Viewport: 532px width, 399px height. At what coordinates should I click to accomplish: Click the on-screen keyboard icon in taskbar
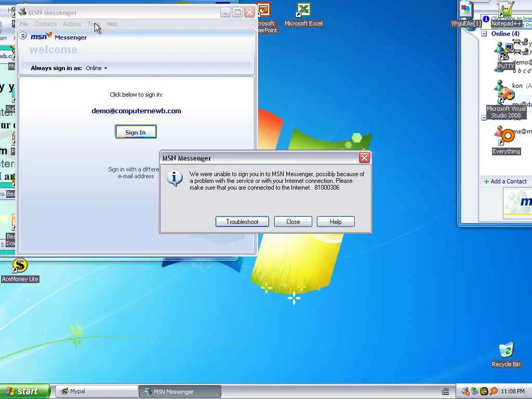[x=446, y=392]
